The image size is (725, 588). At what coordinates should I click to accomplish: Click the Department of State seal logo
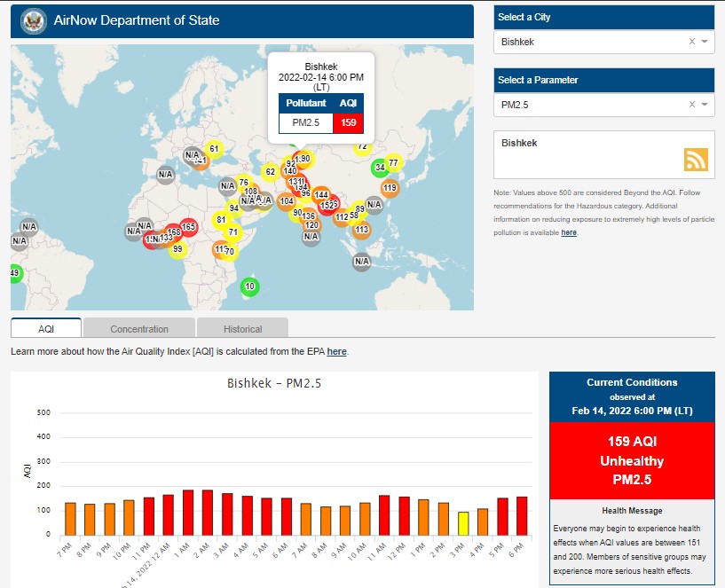point(34,20)
